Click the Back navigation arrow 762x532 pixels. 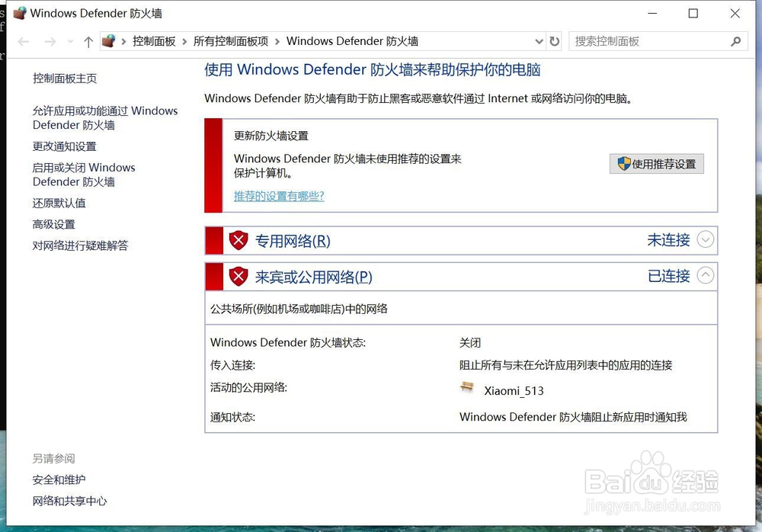point(24,42)
